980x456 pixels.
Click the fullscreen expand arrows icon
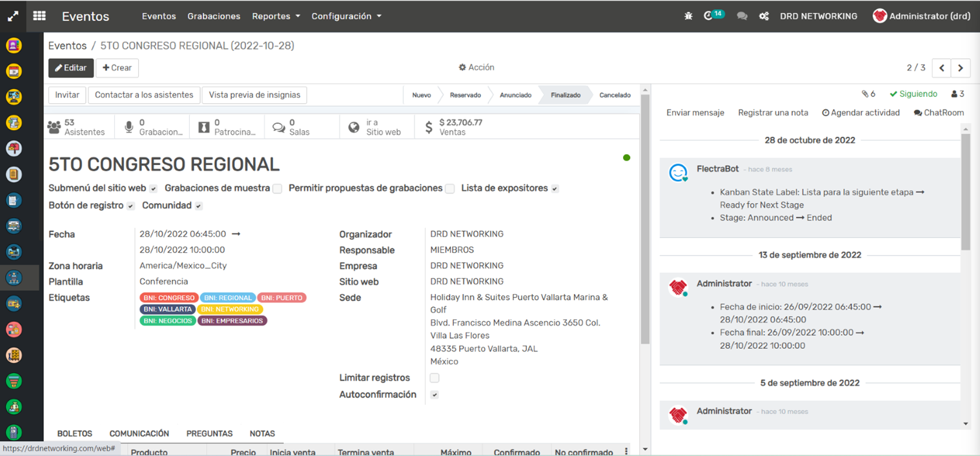[x=13, y=17]
